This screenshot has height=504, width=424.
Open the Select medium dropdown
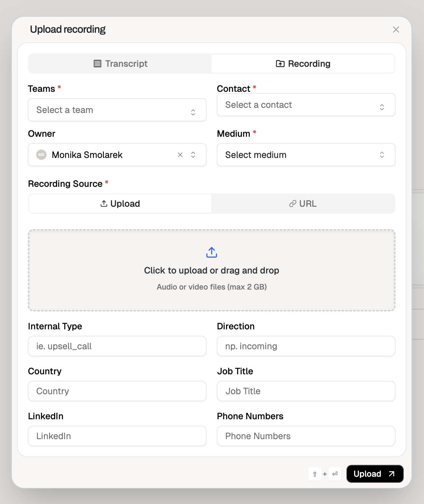306,155
